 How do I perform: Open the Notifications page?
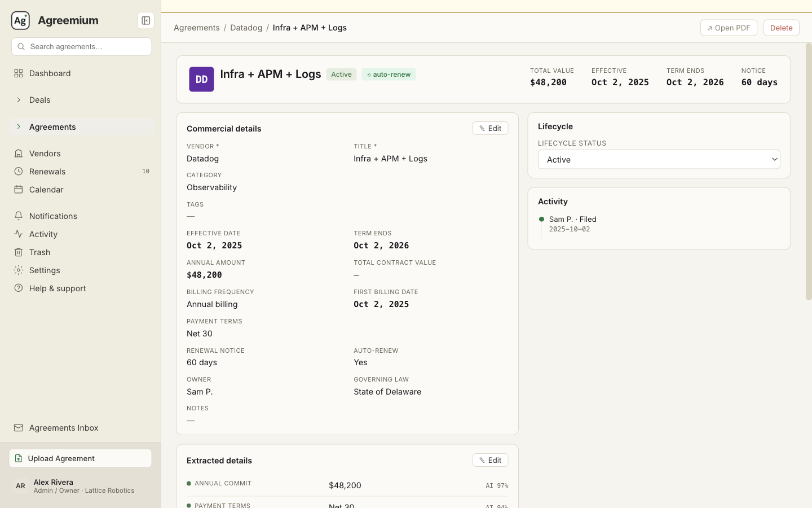(x=82, y=216)
